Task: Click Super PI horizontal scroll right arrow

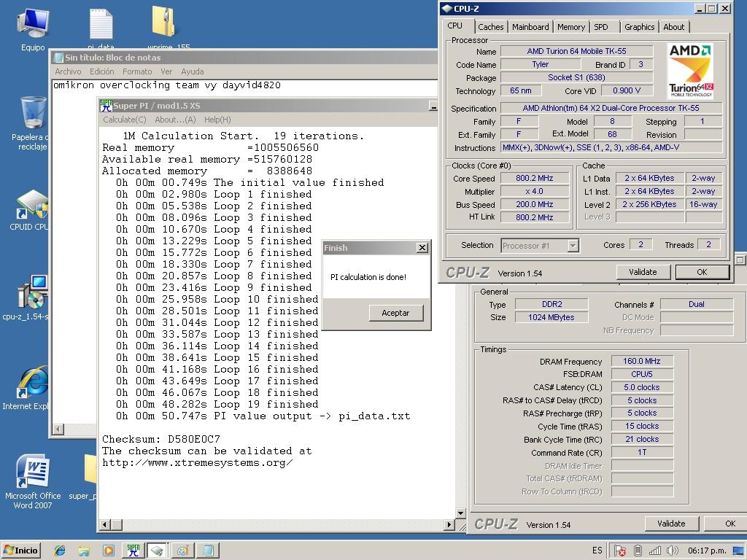Action: click(449, 525)
